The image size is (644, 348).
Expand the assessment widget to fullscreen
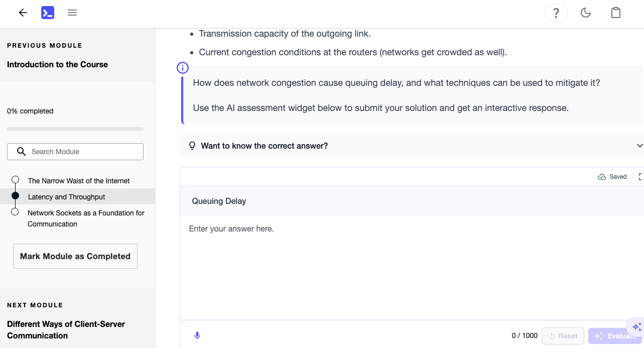[x=641, y=176]
